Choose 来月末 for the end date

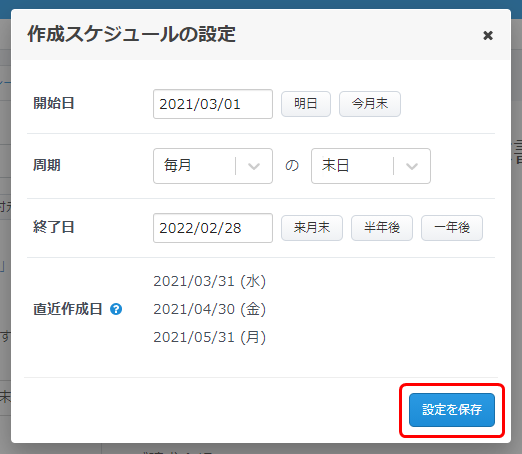pos(312,228)
